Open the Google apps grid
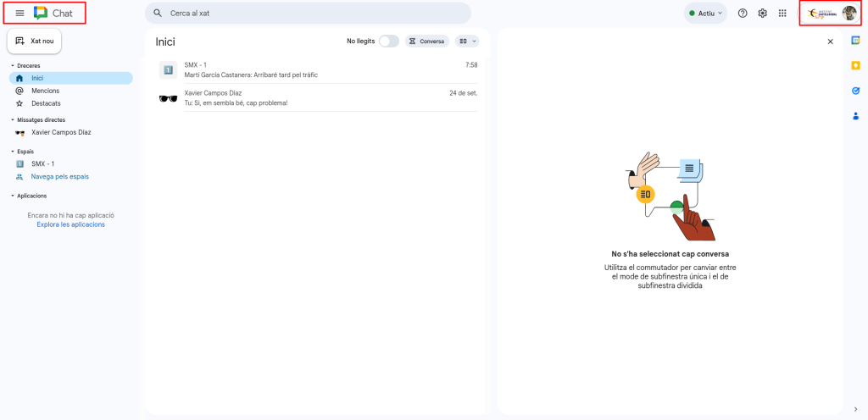Viewport: 868px width, 420px height. click(782, 13)
